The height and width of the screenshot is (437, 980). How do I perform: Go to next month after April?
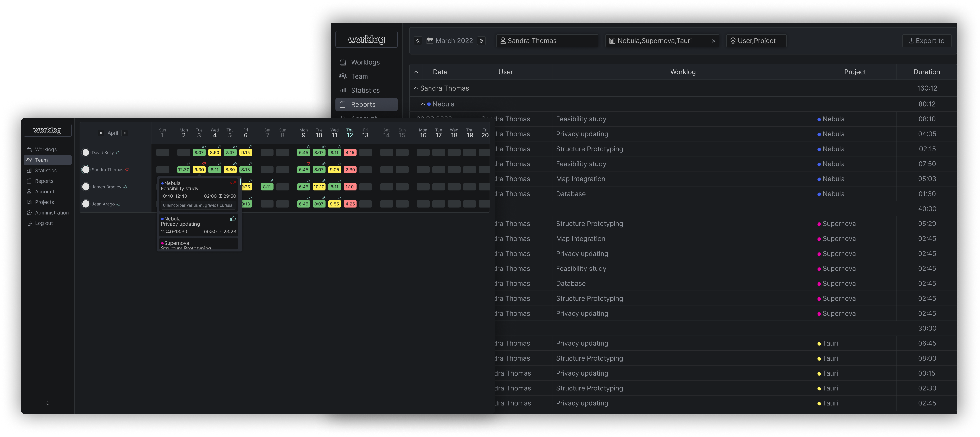coord(124,133)
